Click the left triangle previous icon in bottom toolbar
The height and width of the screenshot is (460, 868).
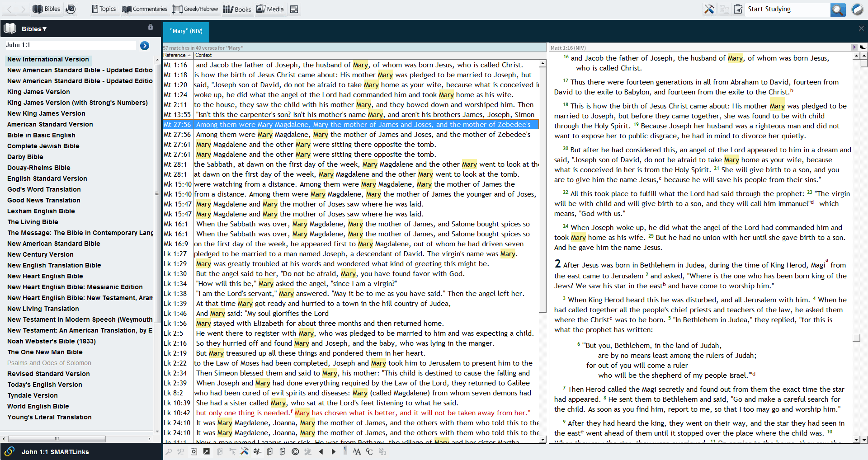[321, 451]
